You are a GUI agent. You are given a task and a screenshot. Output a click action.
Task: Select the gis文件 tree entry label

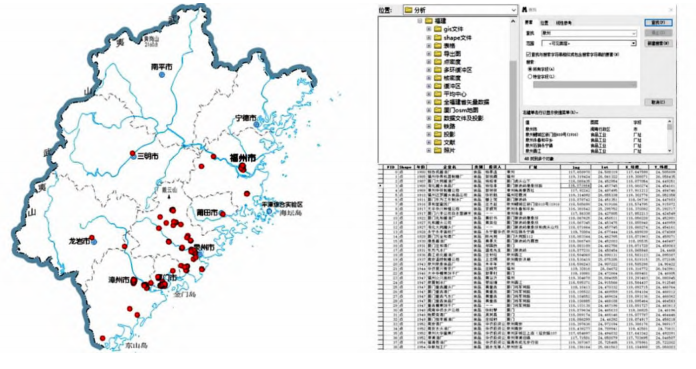coord(453,29)
